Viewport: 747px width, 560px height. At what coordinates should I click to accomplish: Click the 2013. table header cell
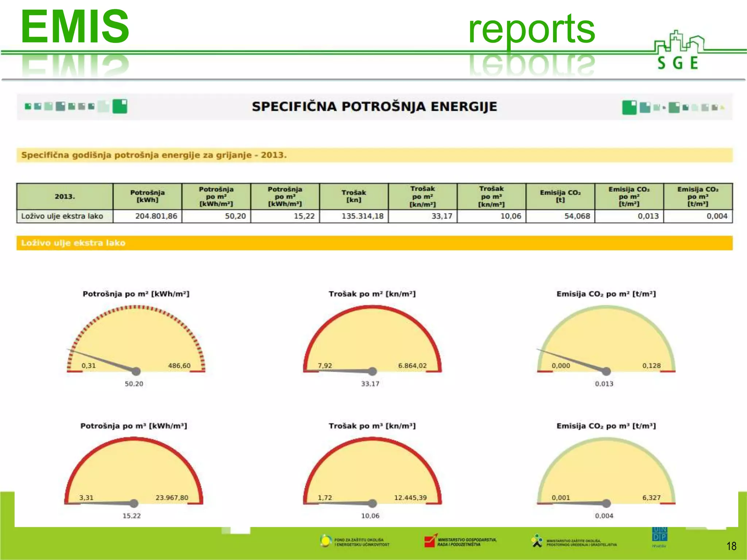[65, 197]
